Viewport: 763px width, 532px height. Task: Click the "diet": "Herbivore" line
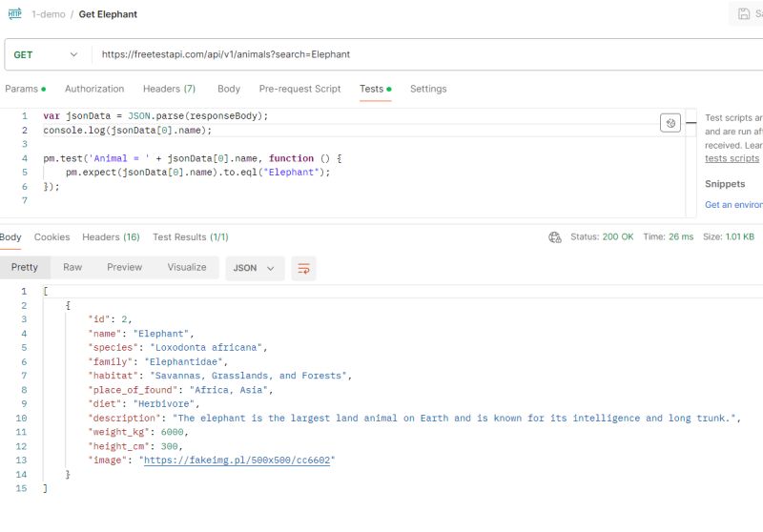click(144, 403)
